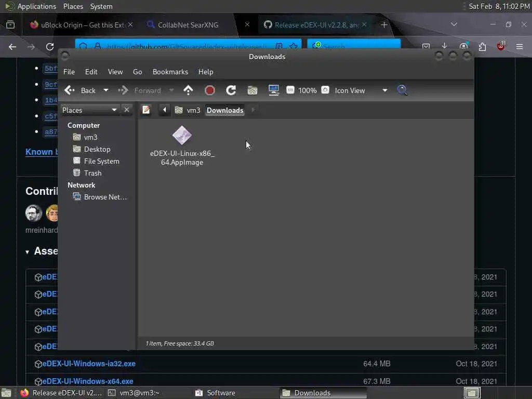Click the red Stop loading icon
This screenshot has height=399, width=532.
click(210, 90)
